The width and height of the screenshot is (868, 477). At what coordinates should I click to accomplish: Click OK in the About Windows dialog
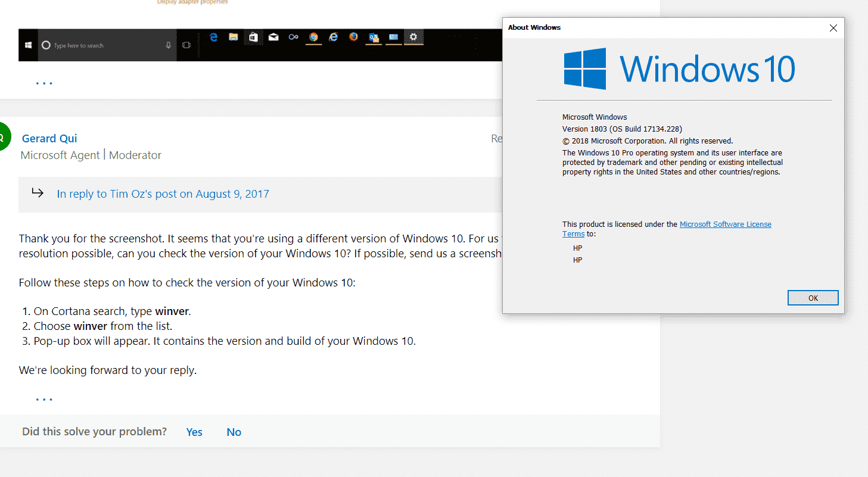[813, 298]
